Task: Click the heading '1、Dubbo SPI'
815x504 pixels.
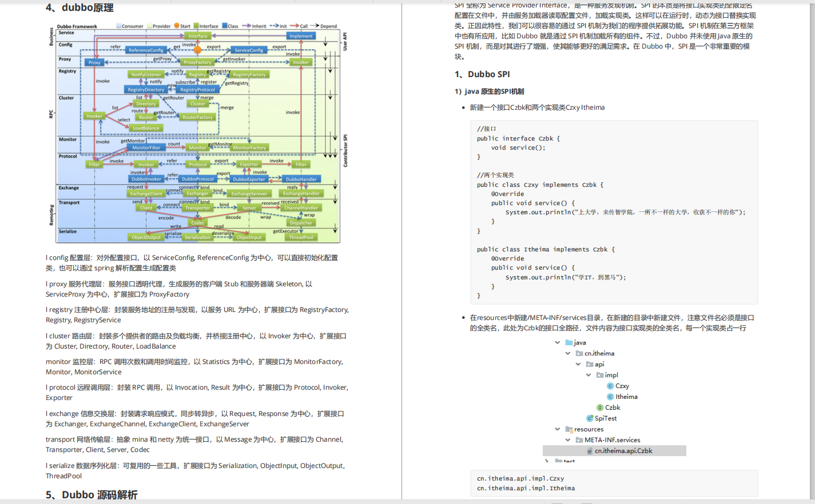Action: [x=482, y=74]
